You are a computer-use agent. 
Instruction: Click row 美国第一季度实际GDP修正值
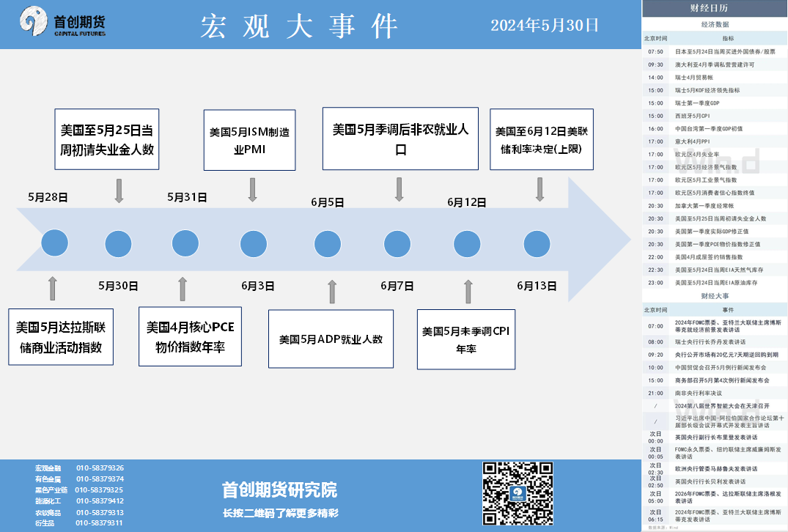[x=715, y=232]
